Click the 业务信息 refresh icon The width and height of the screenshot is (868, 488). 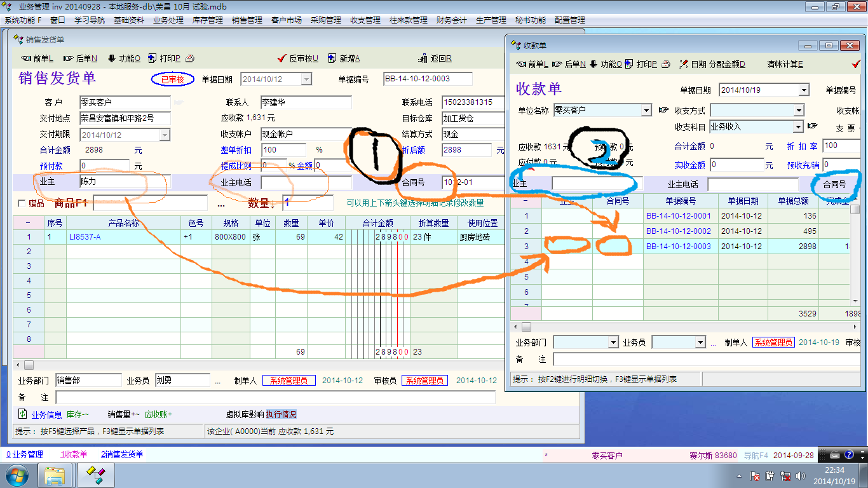[23, 414]
